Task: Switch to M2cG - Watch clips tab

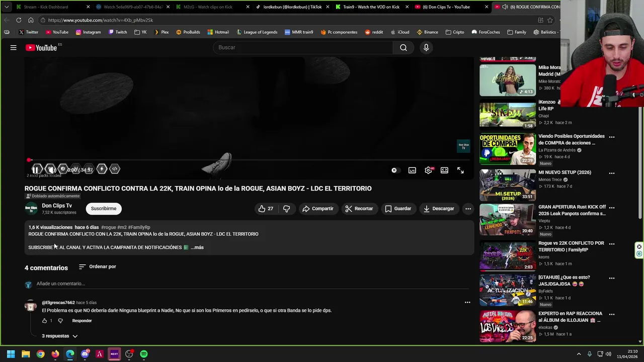Action: click(x=211, y=7)
